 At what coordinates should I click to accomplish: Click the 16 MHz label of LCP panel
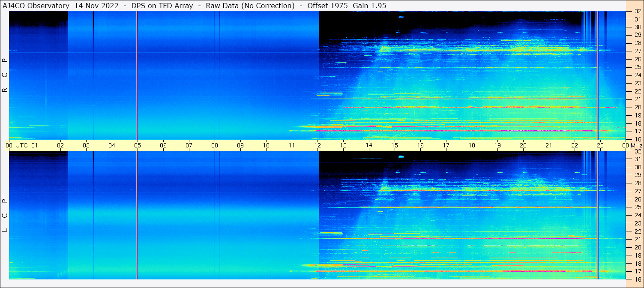point(638,279)
